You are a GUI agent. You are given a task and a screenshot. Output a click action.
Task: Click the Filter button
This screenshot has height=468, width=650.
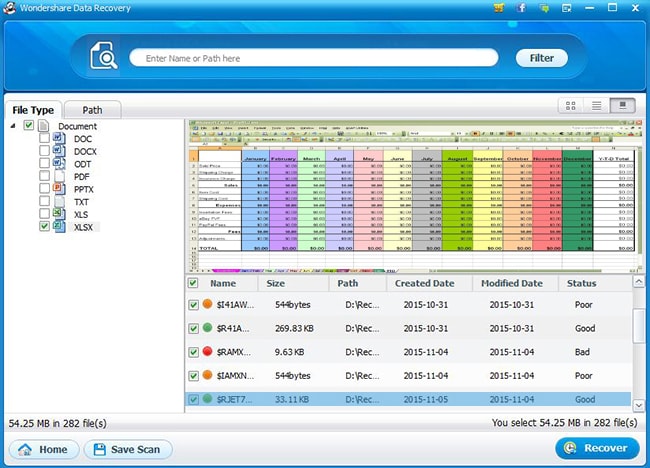541,58
